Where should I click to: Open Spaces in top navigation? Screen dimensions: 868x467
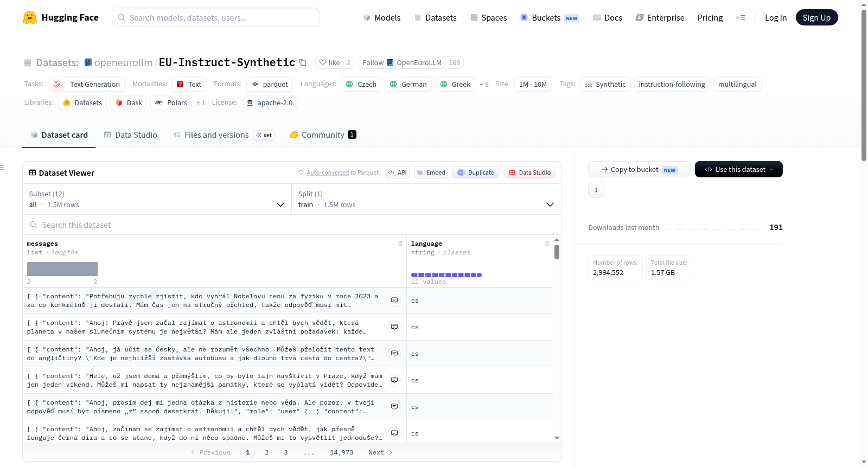pyautogui.click(x=488, y=18)
